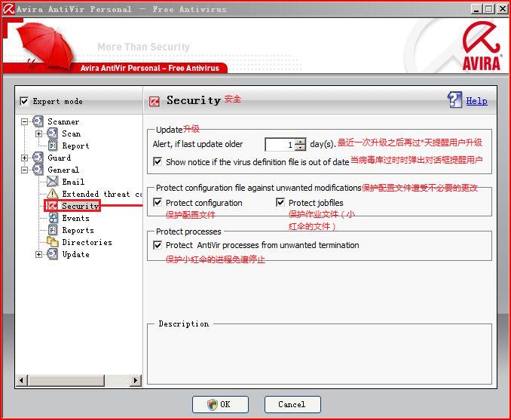Open the Events settings item

(75, 218)
